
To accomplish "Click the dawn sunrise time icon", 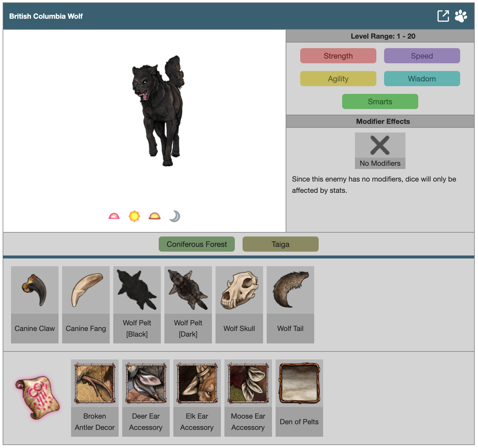I will coord(114,216).
